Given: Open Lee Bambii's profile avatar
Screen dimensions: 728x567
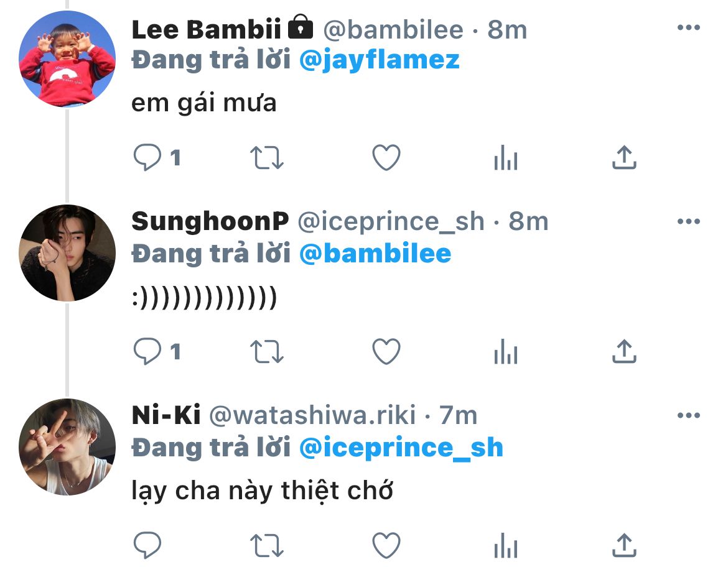Looking at the screenshot, I should point(67,59).
